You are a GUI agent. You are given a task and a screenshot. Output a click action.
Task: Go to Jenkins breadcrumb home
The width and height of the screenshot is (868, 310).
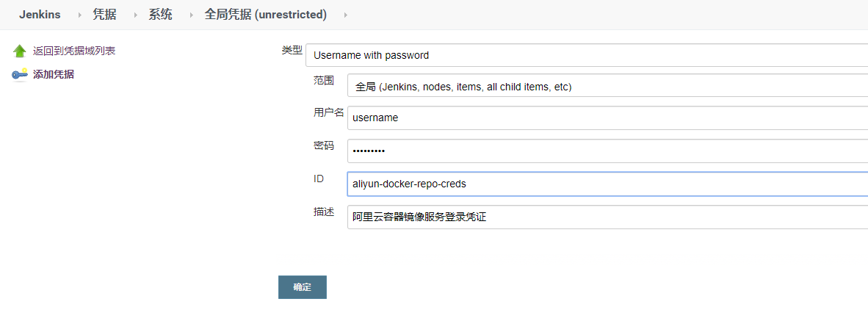[40, 15]
